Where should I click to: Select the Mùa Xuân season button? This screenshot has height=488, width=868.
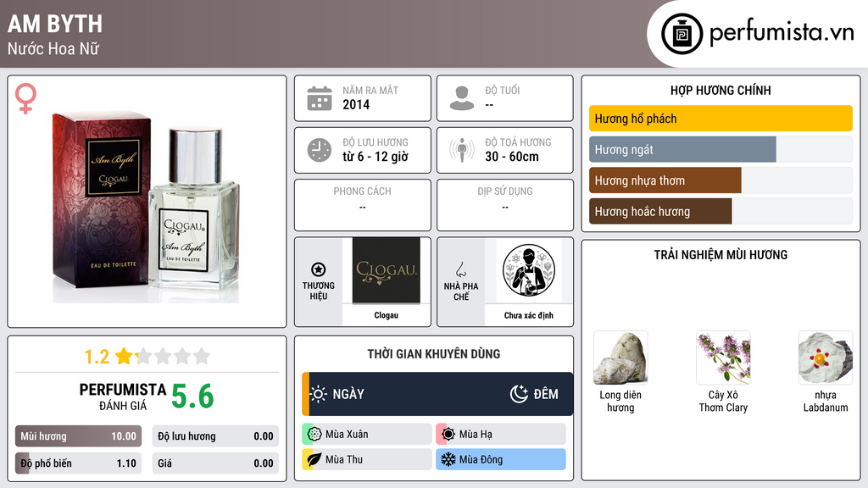click(x=367, y=435)
